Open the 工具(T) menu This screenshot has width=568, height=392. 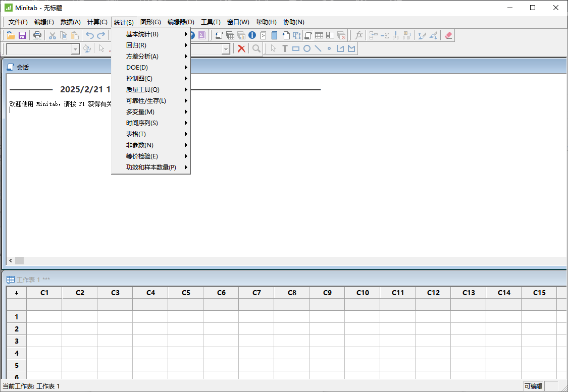pyautogui.click(x=211, y=22)
